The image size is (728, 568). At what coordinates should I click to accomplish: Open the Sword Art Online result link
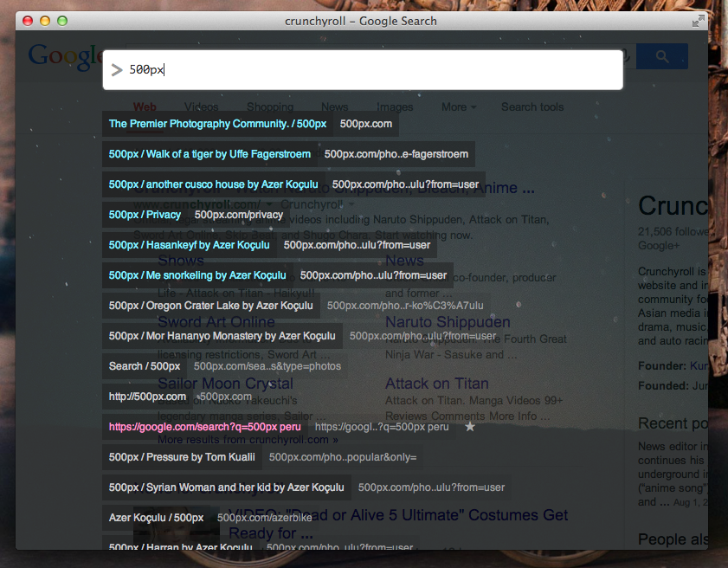[x=216, y=321]
